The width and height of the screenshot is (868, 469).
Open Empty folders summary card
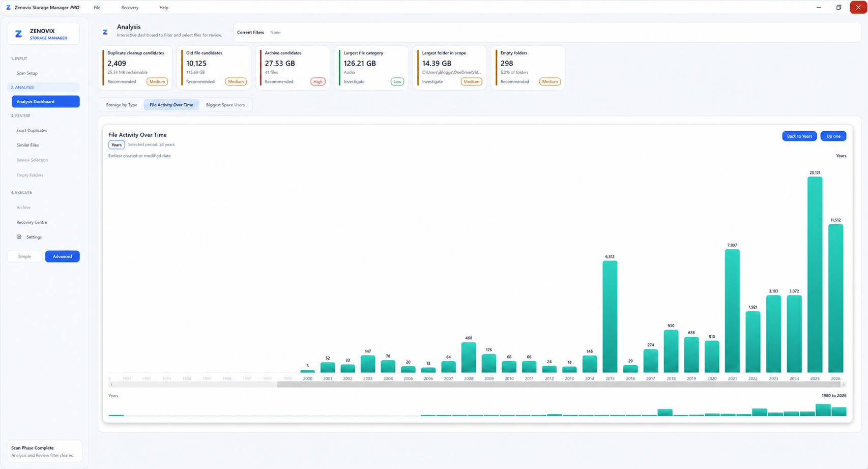[528, 68]
